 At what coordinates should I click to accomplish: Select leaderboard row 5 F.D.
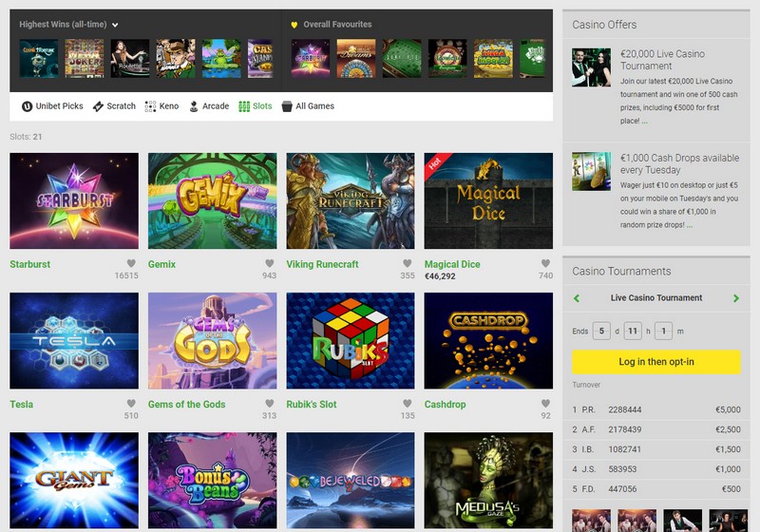(656, 489)
